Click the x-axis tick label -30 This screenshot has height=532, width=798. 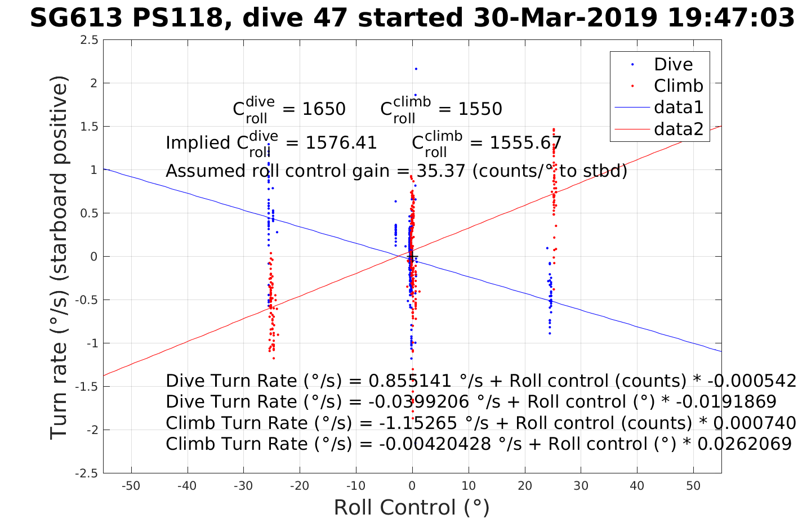[243, 486]
